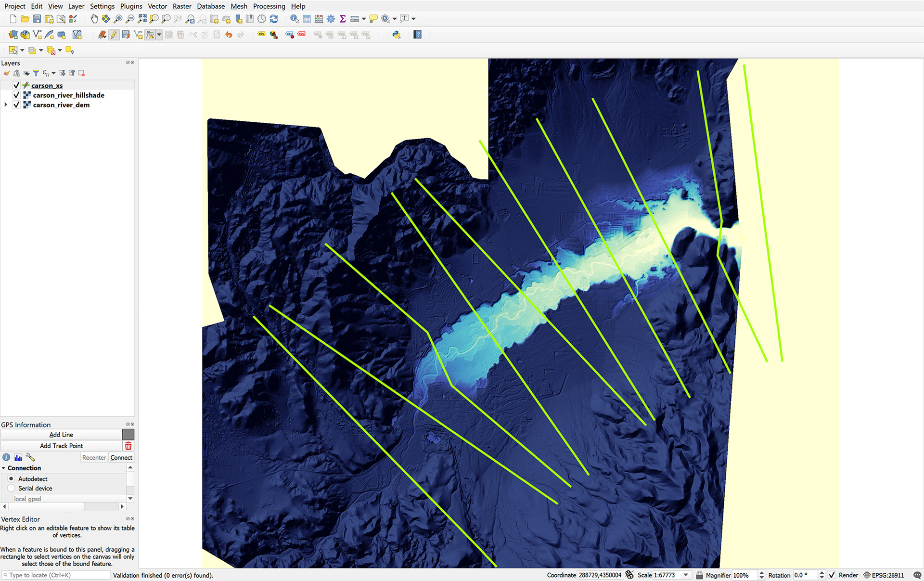
Task: Open the digitizing tool dropdown arrow
Action: coord(159,35)
